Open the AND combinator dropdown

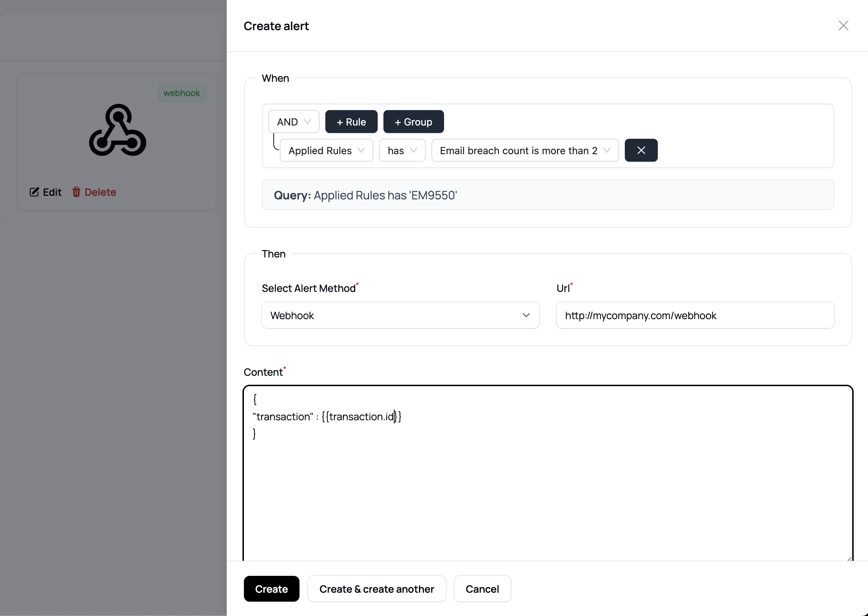click(x=294, y=122)
